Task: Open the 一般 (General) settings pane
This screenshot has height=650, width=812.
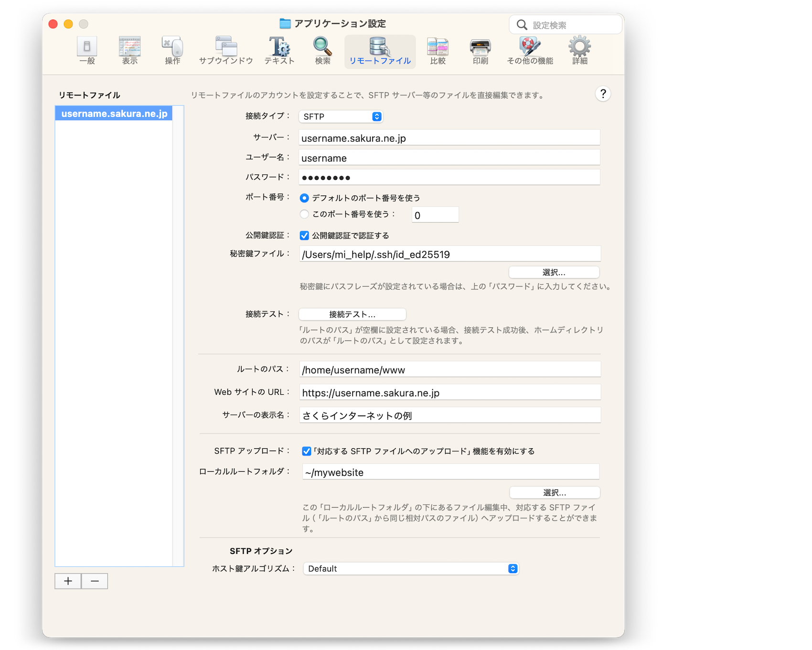Action: [87, 51]
